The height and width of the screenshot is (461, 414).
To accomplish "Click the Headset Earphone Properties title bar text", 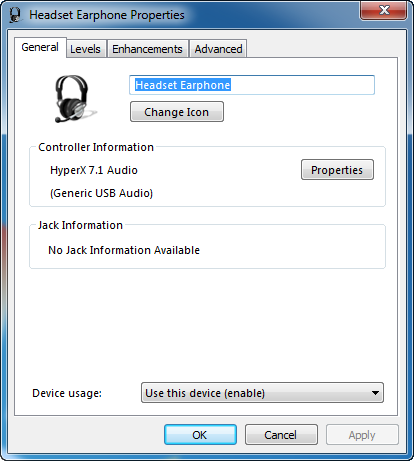I will (107, 15).
